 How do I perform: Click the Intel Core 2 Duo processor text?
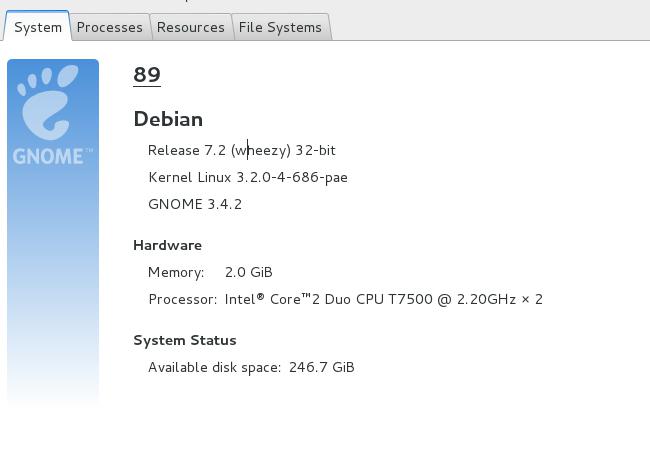point(383,299)
